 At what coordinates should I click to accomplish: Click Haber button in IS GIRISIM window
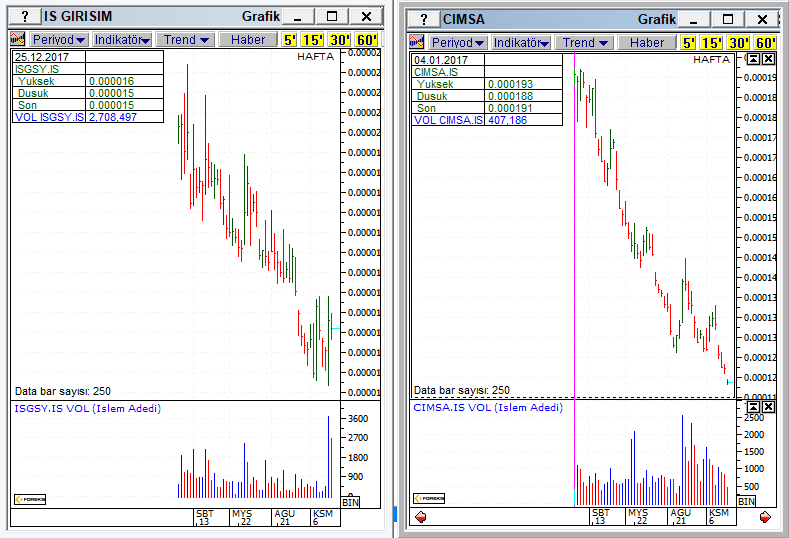click(x=248, y=40)
